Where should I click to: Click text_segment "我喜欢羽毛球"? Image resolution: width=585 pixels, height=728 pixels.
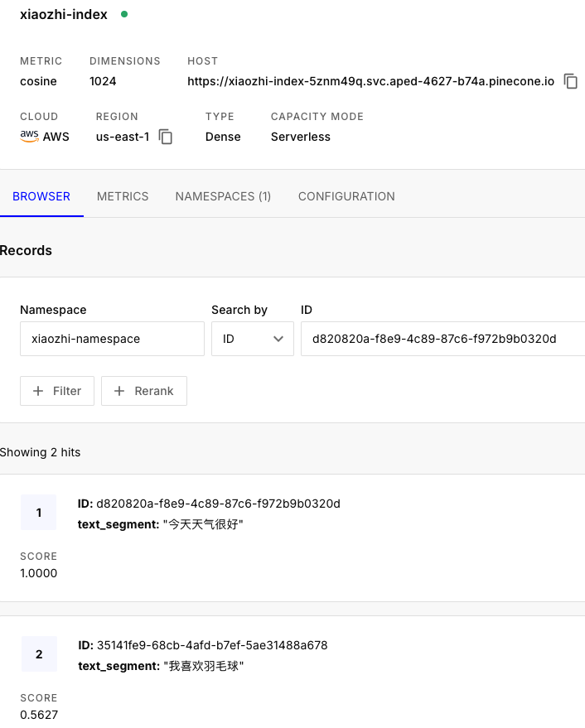click(161, 666)
